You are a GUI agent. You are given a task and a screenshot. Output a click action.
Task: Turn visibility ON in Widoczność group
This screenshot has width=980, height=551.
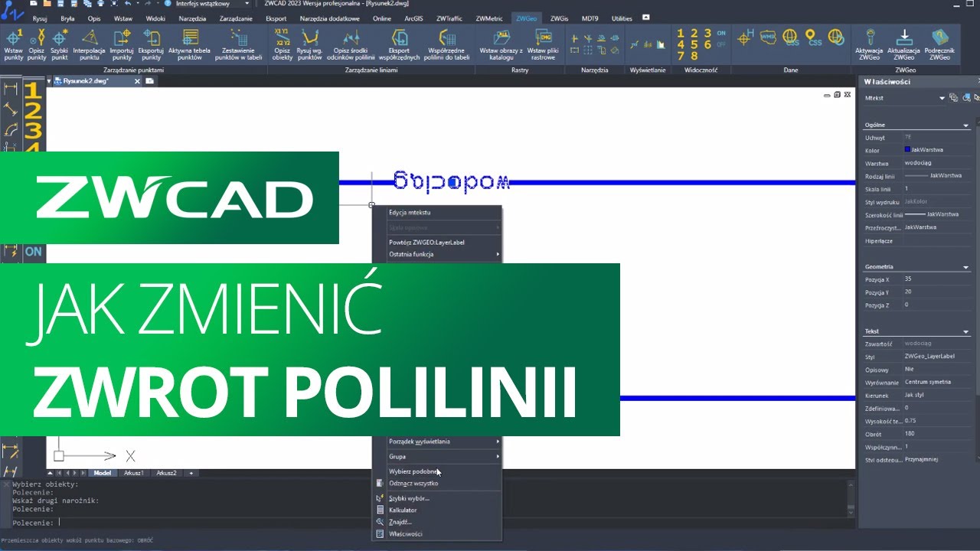pyautogui.click(x=721, y=34)
